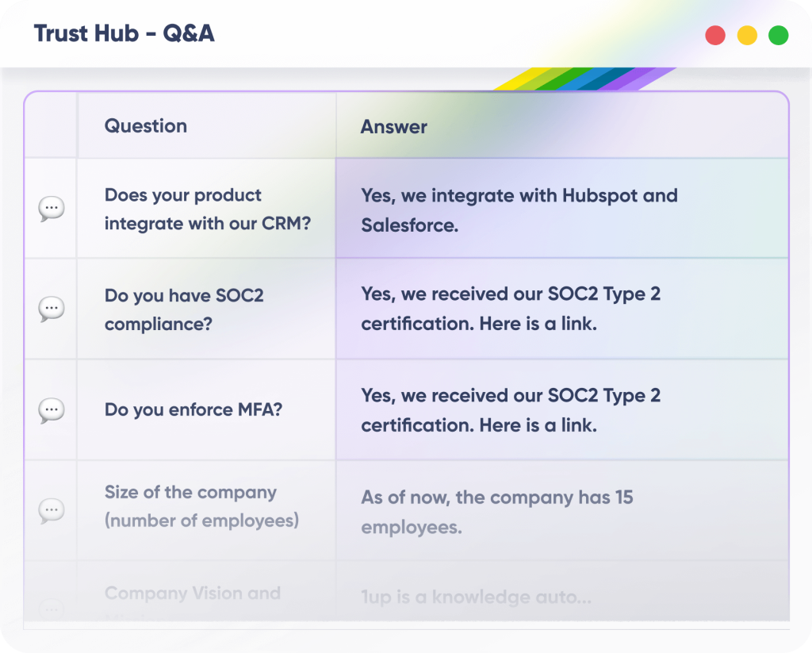Select the Answer column header
Viewport: 812px width, 653px height.
(394, 125)
